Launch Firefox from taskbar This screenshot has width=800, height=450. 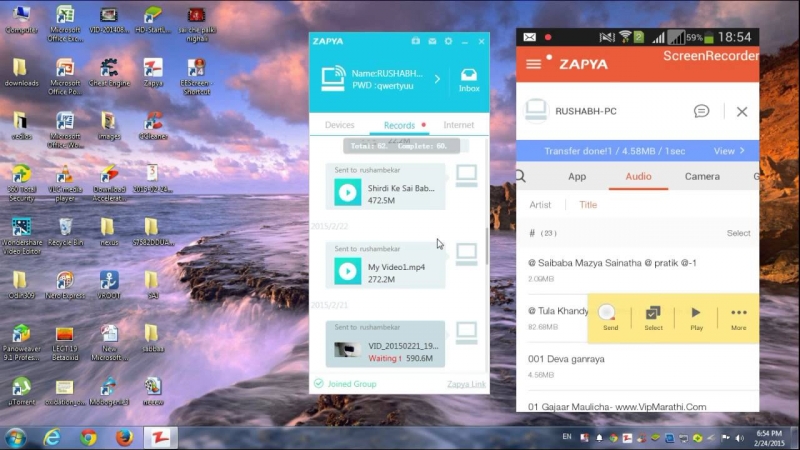[124, 438]
